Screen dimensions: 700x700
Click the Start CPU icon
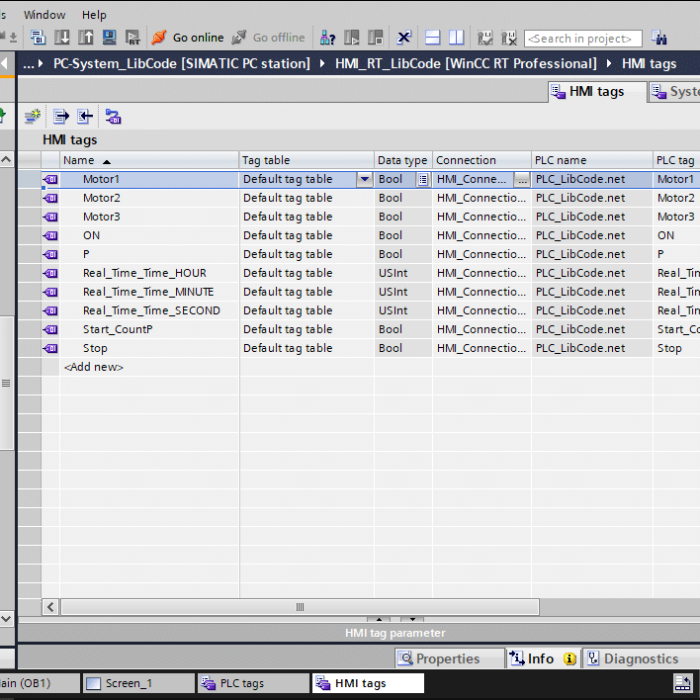(x=352, y=38)
